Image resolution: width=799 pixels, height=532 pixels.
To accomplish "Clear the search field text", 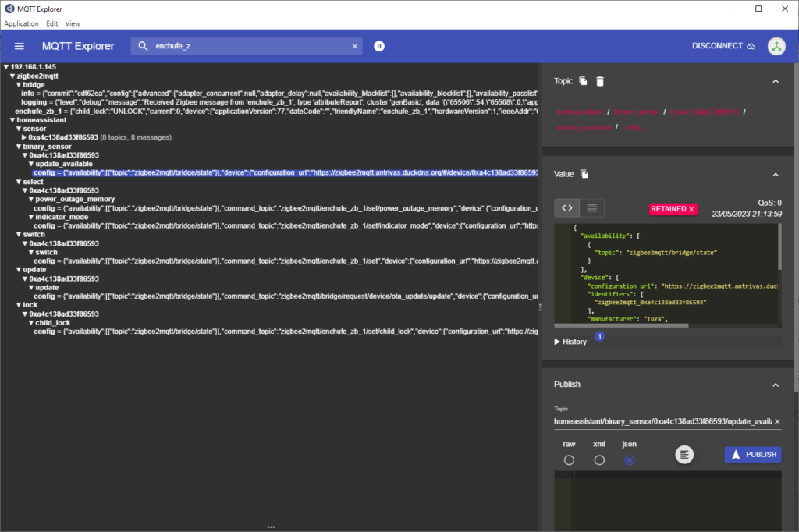I will [x=354, y=46].
